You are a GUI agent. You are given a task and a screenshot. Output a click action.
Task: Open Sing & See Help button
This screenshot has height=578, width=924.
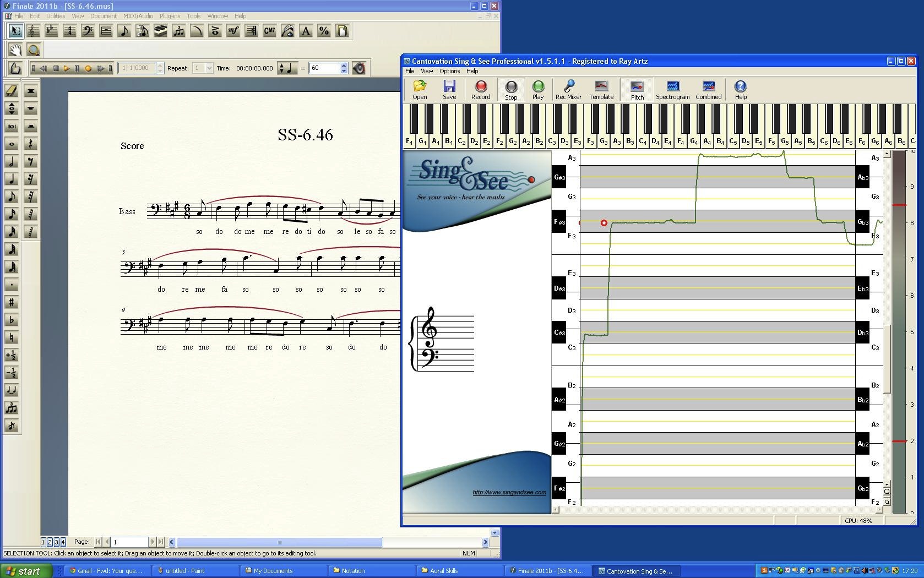click(x=741, y=90)
